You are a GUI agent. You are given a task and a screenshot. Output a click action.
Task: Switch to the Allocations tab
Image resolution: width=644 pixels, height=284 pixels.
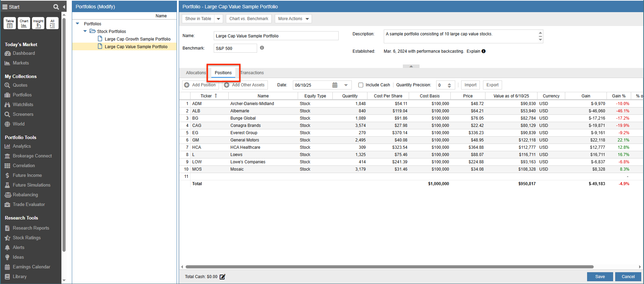pos(196,73)
